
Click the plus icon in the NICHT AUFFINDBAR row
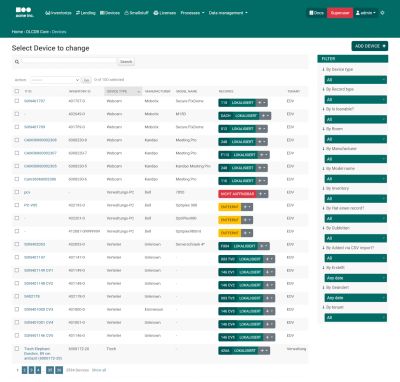pyautogui.click(x=261, y=194)
